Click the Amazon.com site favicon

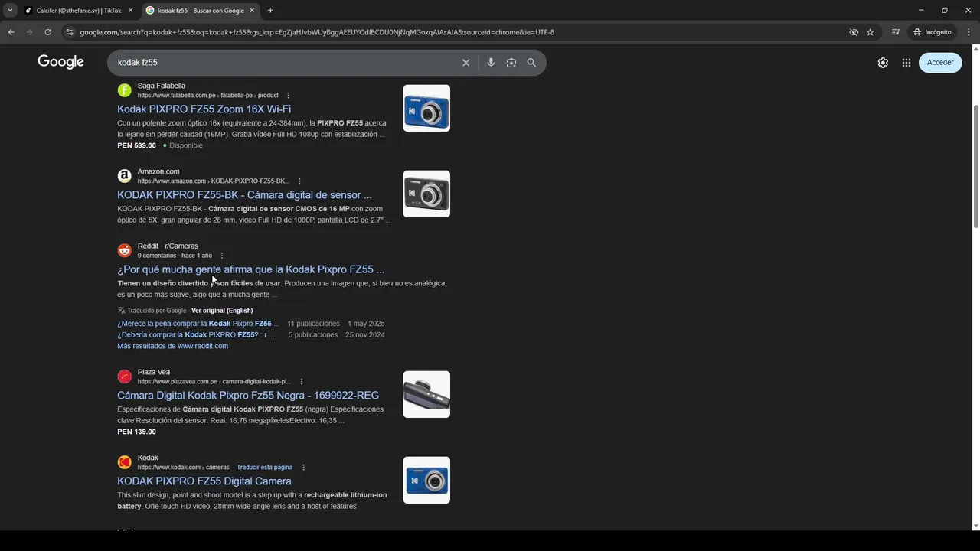click(124, 176)
